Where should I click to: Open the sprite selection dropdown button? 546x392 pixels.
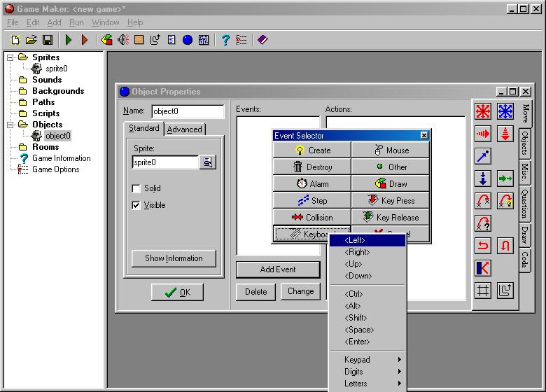point(207,162)
